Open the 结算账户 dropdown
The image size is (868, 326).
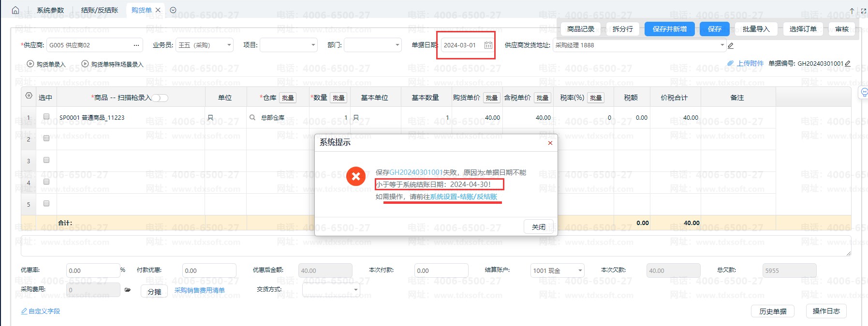click(580, 270)
